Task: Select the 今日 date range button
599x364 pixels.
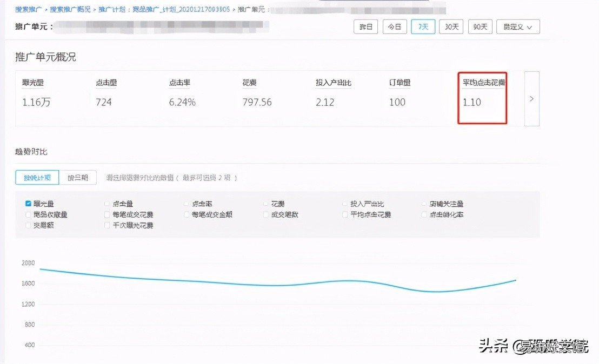Action: pyautogui.click(x=395, y=26)
